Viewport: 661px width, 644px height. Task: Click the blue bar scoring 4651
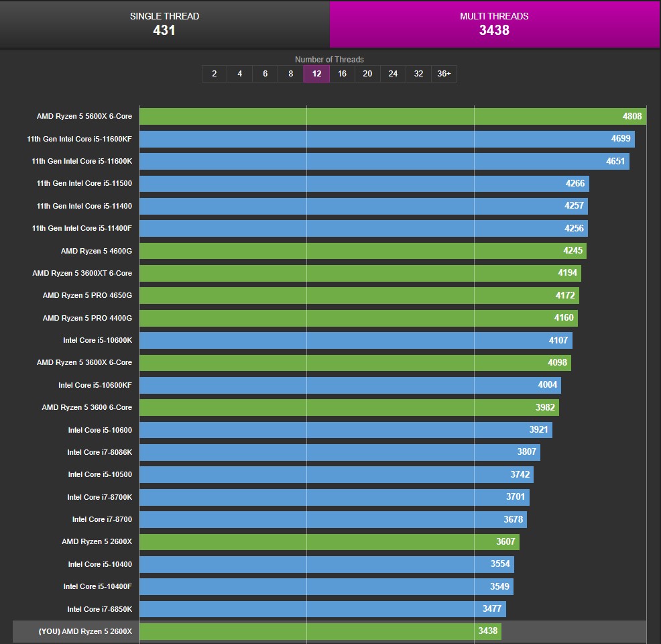pyautogui.click(x=384, y=161)
